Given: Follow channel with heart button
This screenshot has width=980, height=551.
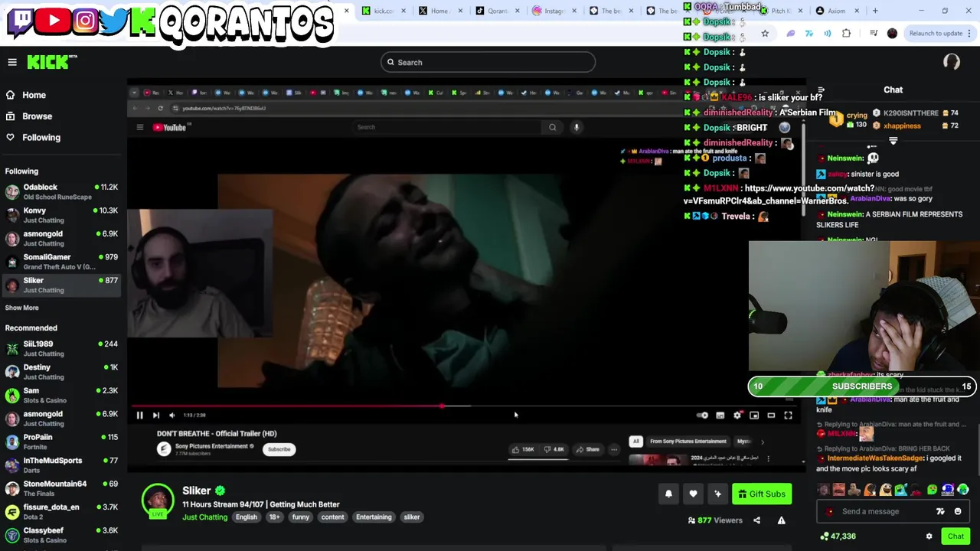Looking at the screenshot, I should point(693,494).
